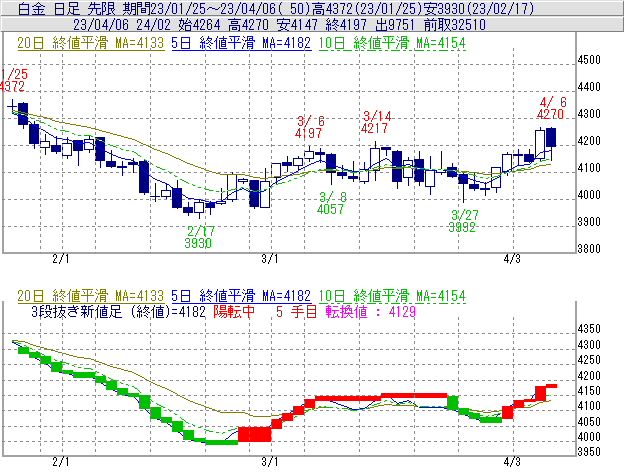Click the 3/27 3992 low price label
This screenshot has width=624, height=475.
click(462, 221)
